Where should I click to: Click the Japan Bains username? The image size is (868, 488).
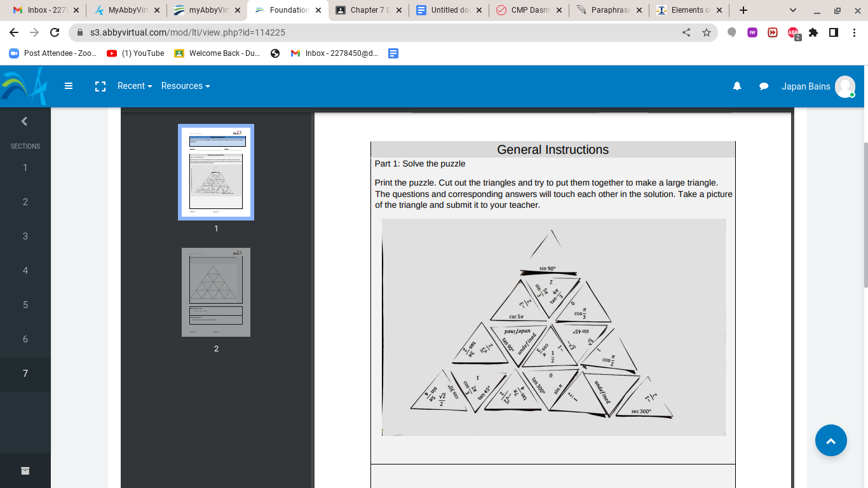[x=806, y=86]
